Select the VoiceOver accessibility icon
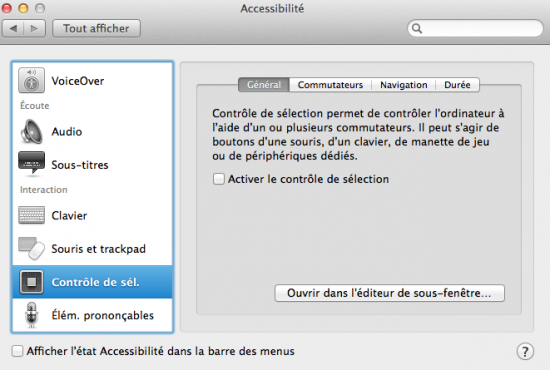Viewport: 550px width, 370px height. click(x=32, y=80)
